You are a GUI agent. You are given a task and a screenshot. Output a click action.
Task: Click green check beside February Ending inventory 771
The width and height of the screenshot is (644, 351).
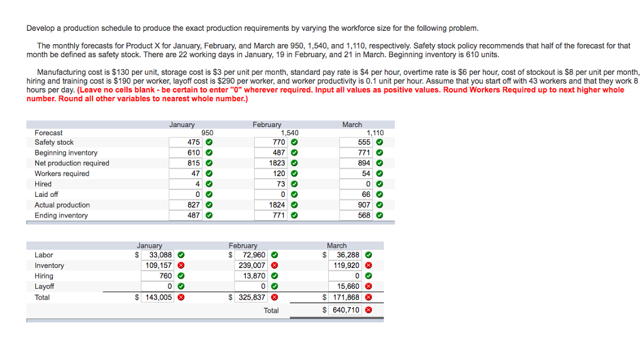tap(294, 215)
